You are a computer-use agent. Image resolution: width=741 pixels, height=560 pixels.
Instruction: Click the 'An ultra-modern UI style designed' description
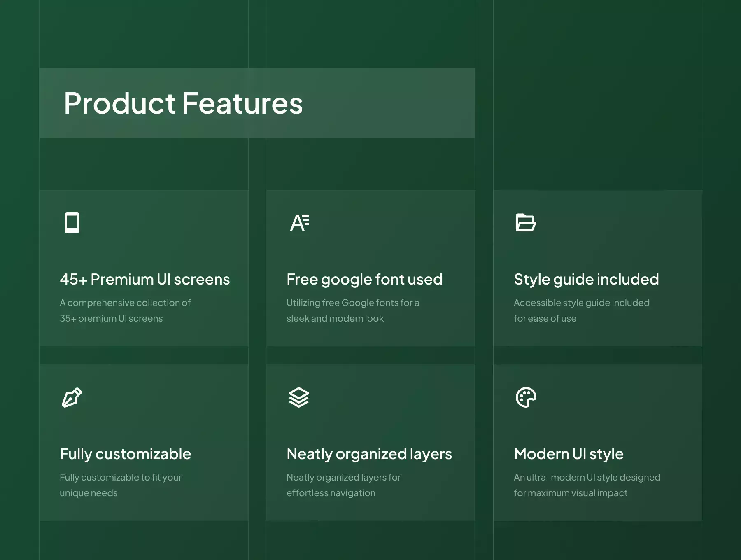(587, 477)
